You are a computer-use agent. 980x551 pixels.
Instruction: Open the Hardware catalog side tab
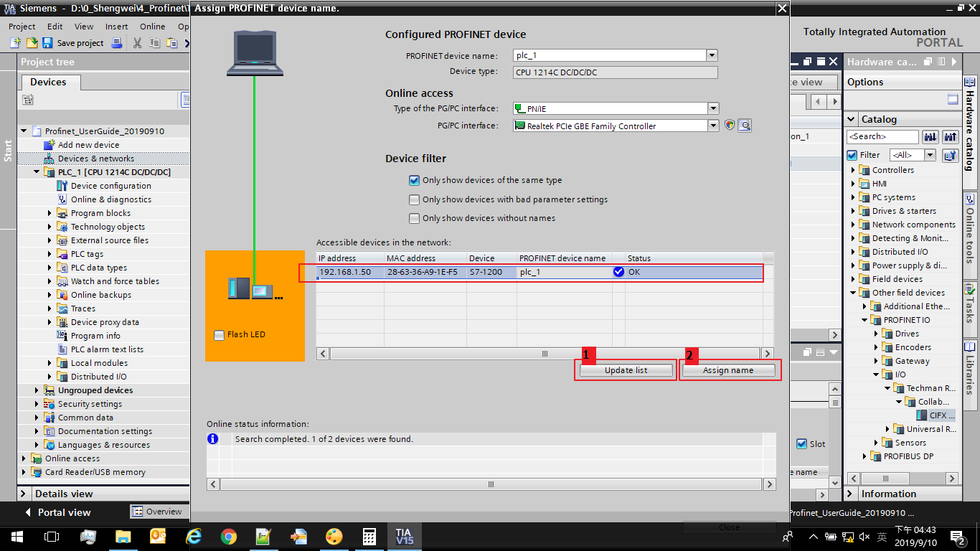(x=970, y=126)
